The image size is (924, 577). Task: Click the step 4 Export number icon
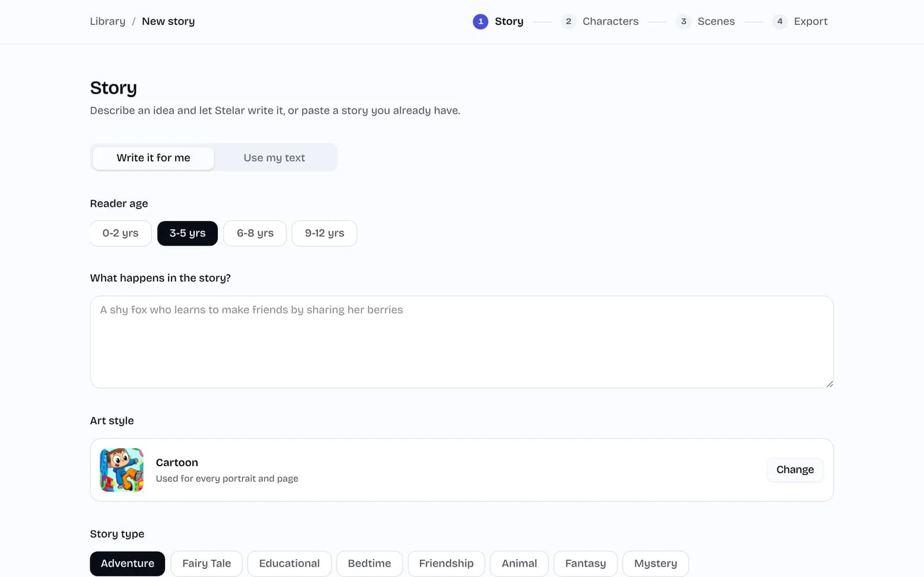click(780, 21)
